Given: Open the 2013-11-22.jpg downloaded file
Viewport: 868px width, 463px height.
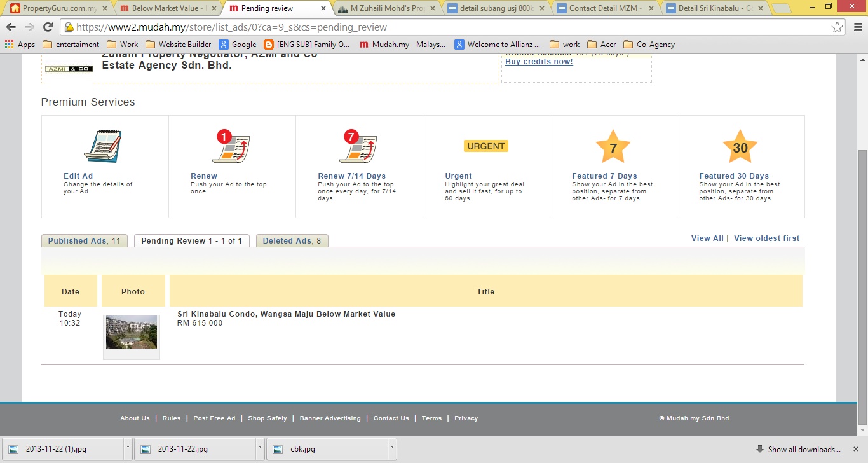Looking at the screenshot, I should [x=194, y=449].
